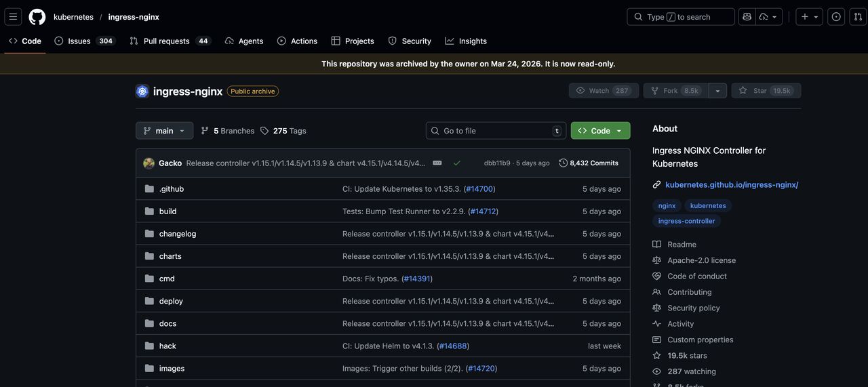Expand the main branch selector dropdown
Image resolution: width=868 pixels, height=387 pixels.
pos(164,131)
